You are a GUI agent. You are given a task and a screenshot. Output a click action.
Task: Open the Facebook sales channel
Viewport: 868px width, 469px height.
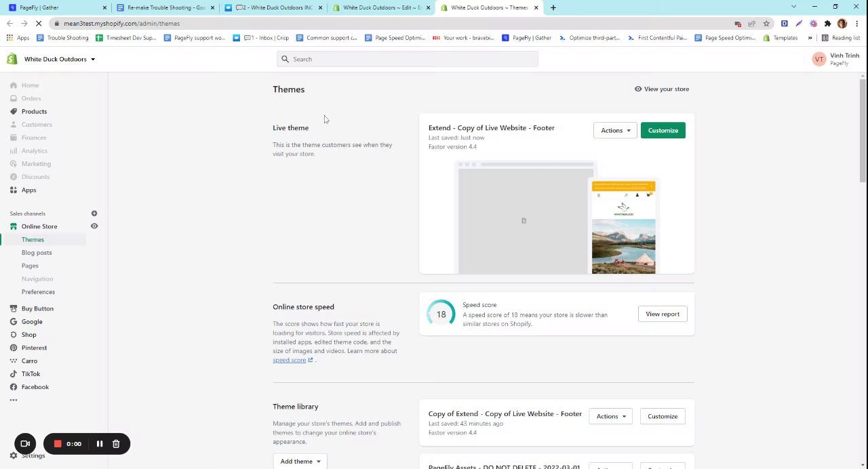click(x=35, y=387)
